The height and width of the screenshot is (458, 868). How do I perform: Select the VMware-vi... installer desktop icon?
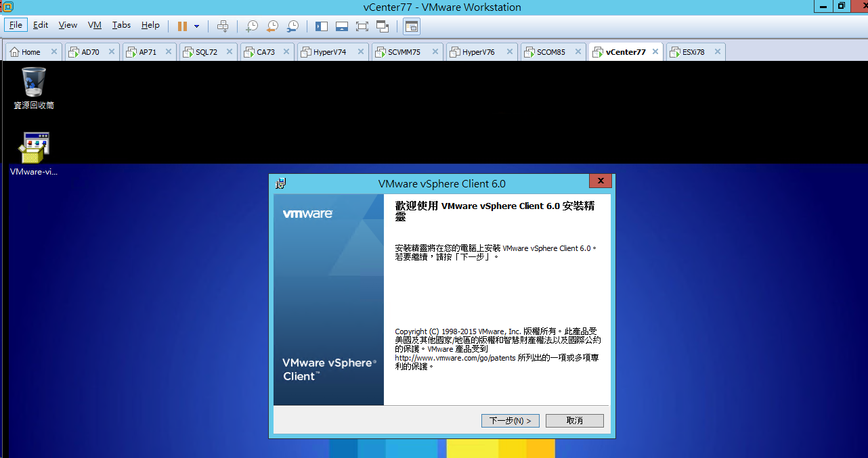click(34, 154)
